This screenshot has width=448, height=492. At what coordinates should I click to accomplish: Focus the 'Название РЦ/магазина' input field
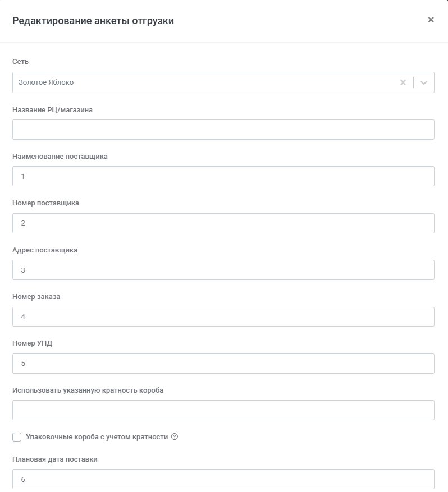pyautogui.click(x=223, y=130)
